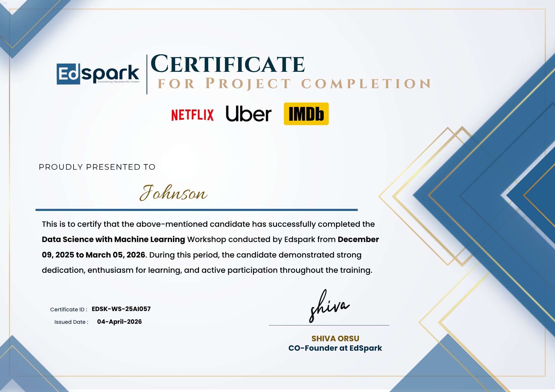Click the Issued Date 04-April-2026 value
The height and width of the screenshot is (392, 555).
click(x=119, y=322)
